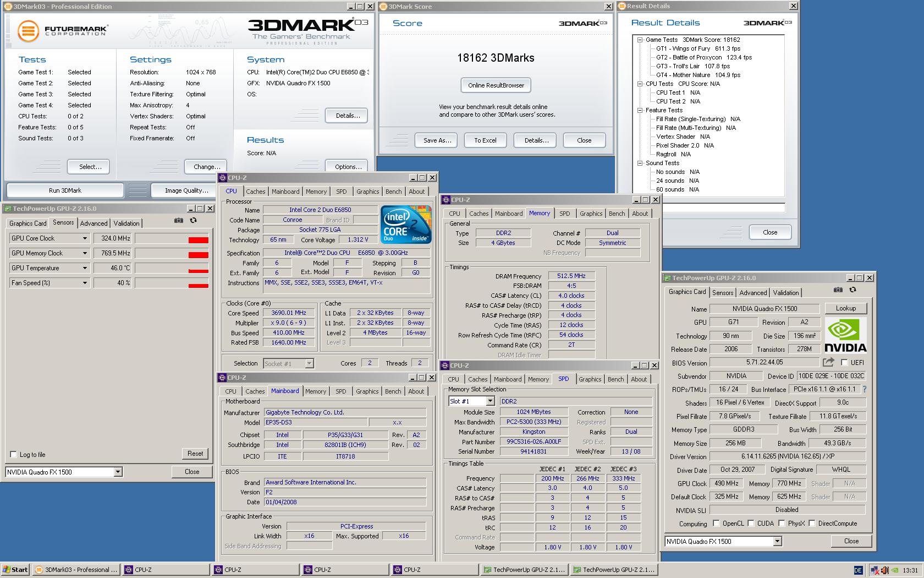Click the Select... tests button
This screenshot has height=578, width=924.
pyautogui.click(x=90, y=167)
